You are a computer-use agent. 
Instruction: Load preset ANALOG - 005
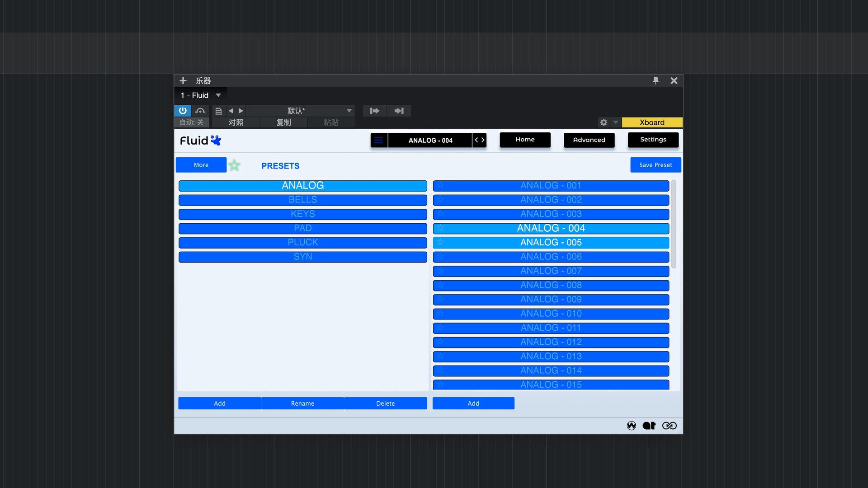pyautogui.click(x=551, y=243)
